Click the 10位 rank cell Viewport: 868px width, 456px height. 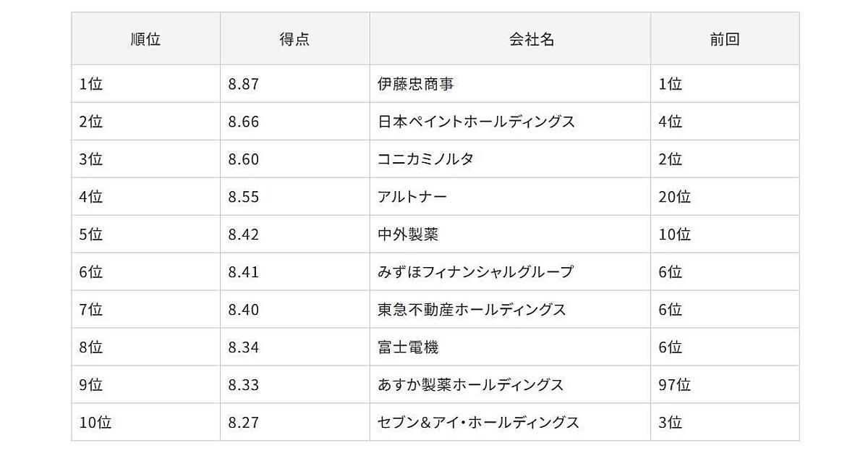tap(95, 423)
